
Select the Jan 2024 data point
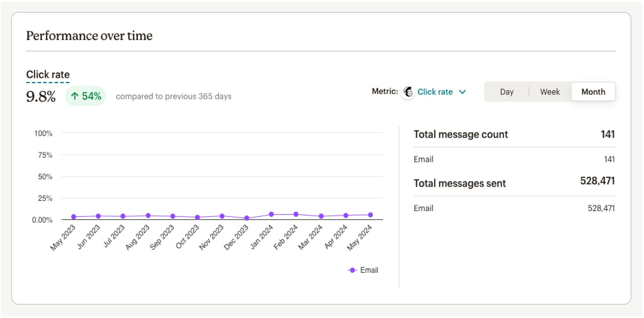coord(271,214)
